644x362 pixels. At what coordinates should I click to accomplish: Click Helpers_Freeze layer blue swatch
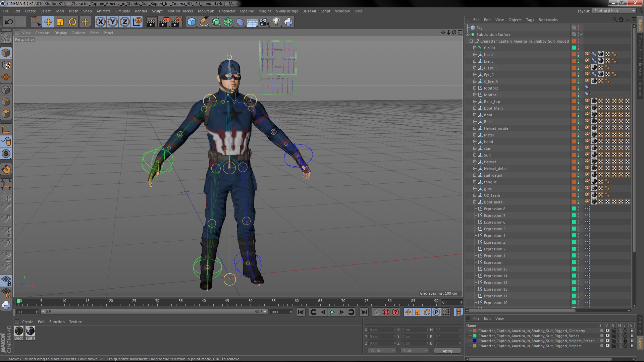475,341
